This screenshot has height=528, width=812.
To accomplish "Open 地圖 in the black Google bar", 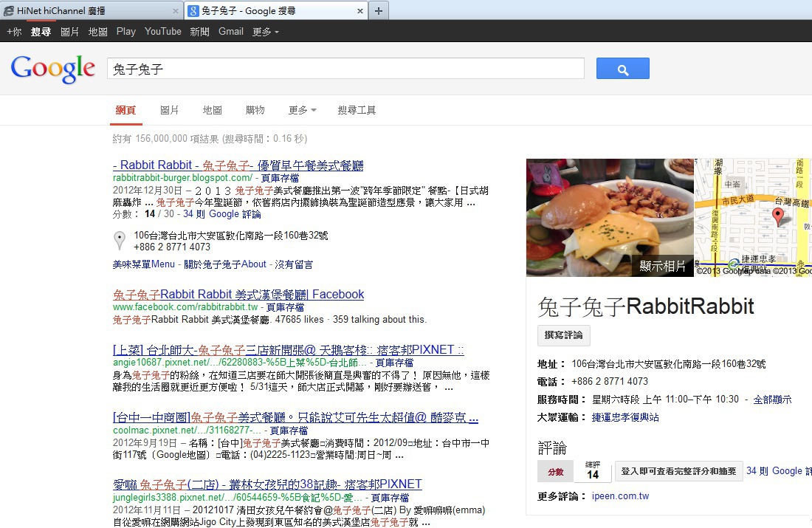I will [x=97, y=32].
